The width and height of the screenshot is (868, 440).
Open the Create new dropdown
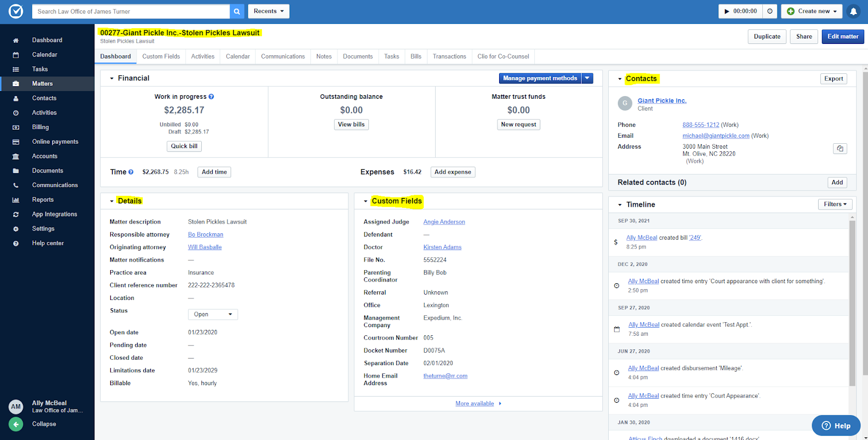point(812,11)
